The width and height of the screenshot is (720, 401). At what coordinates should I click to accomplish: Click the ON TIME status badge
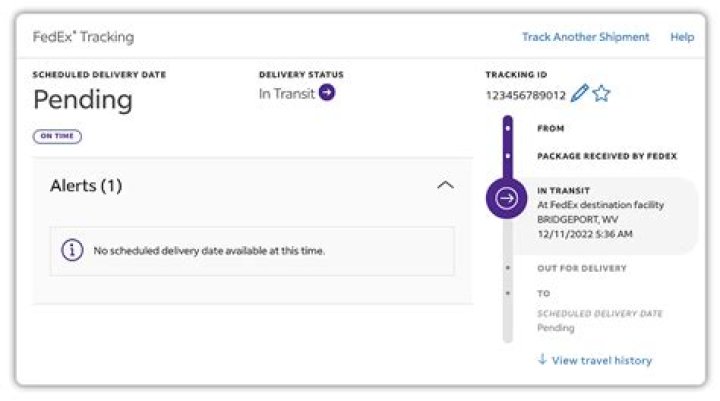click(x=57, y=136)
